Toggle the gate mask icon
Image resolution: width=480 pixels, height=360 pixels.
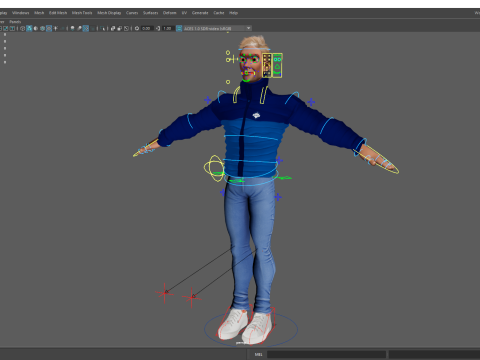pyautogui.click(x=12, y=28)
